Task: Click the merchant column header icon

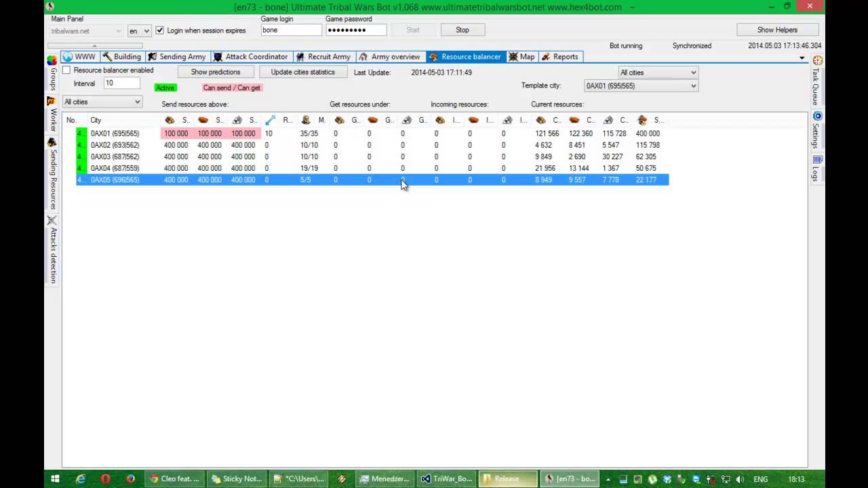Action: (306, 120)
